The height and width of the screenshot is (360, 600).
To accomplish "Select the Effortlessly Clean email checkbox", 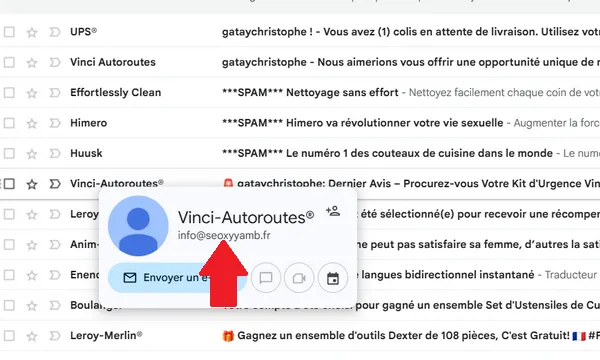I will pyautogui.click(x=9, y=93).
